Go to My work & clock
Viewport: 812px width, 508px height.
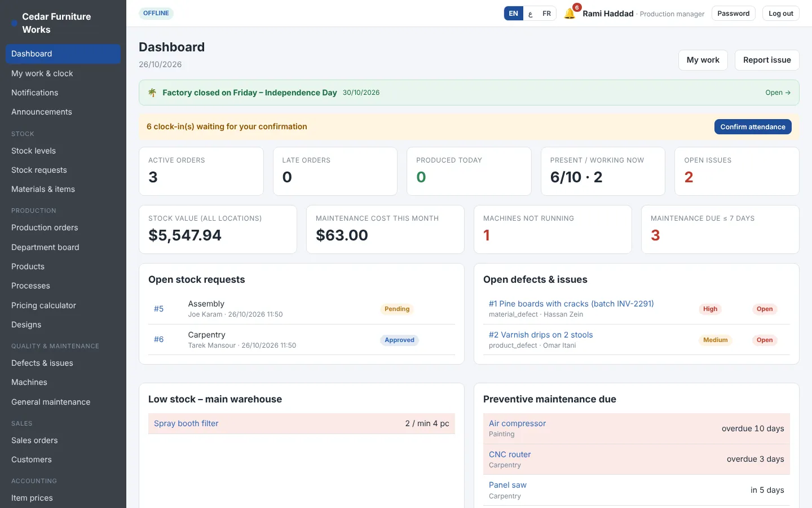pos(63,73)
